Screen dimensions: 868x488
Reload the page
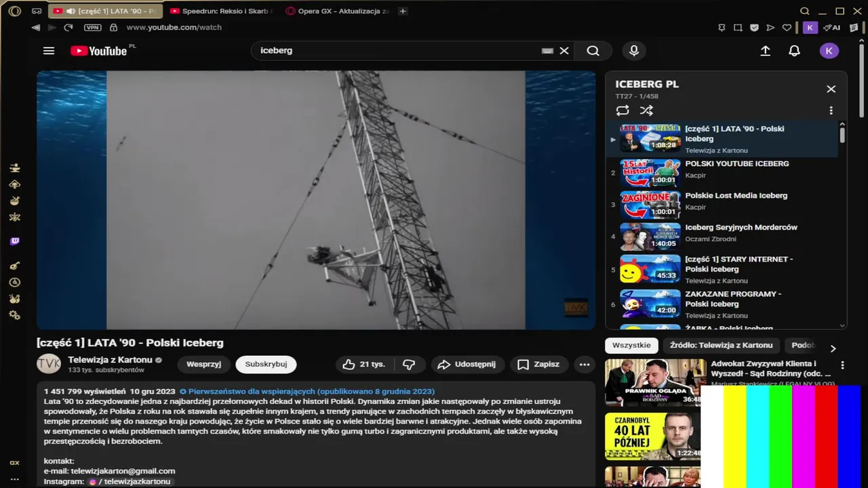click(x=68, y=28)
